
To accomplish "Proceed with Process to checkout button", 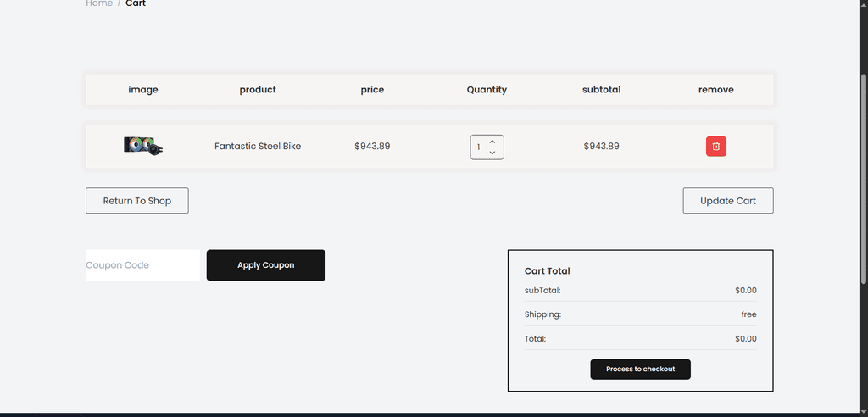I will pos(640,370).
